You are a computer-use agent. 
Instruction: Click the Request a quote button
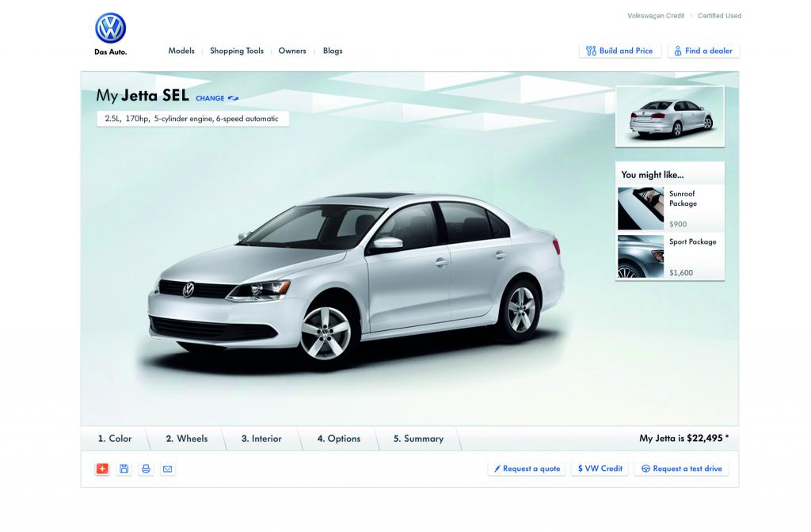(x=527, y=469)
